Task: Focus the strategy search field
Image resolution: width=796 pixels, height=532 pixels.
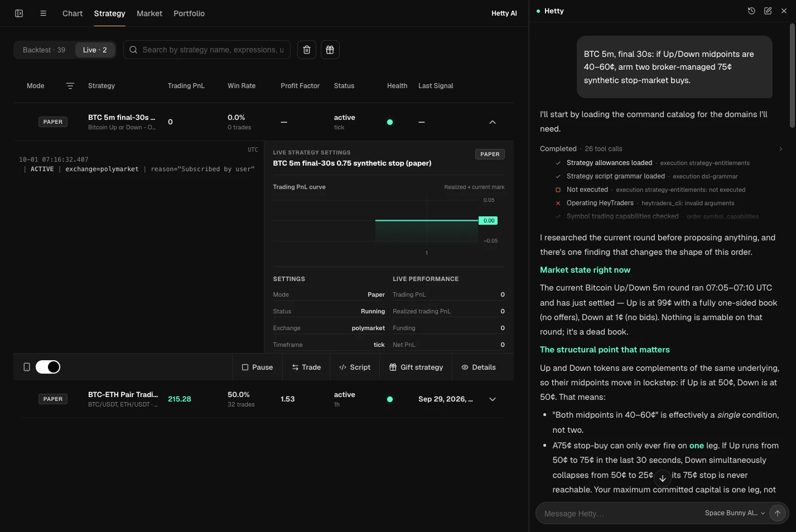Action: (x=207, y=50)
